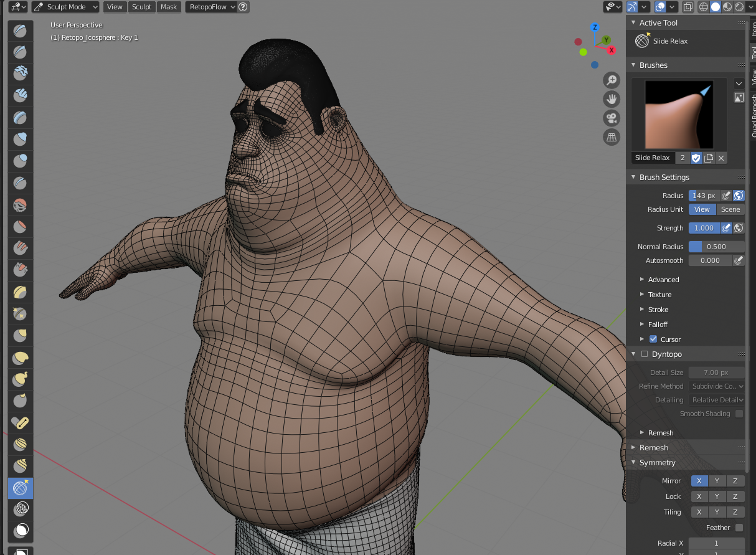
Task: Select the Clay brush tool
Action: (x=21, y=74)
